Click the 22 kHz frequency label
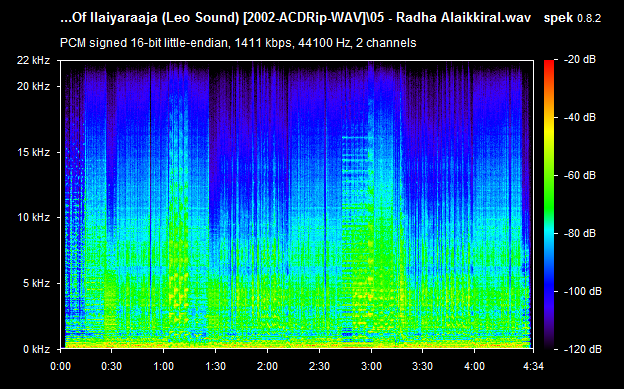 tap(33, 60)
